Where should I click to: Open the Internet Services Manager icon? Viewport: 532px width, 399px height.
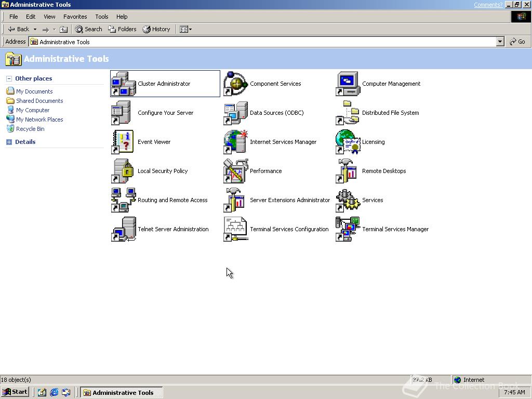pyautogui.click(x=236, y=142)
